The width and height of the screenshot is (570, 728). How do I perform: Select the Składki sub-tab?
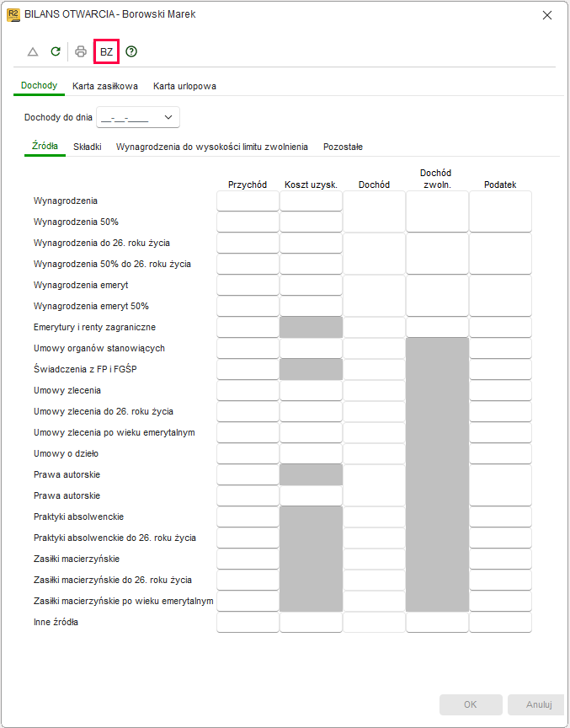(x=88, y=147)
